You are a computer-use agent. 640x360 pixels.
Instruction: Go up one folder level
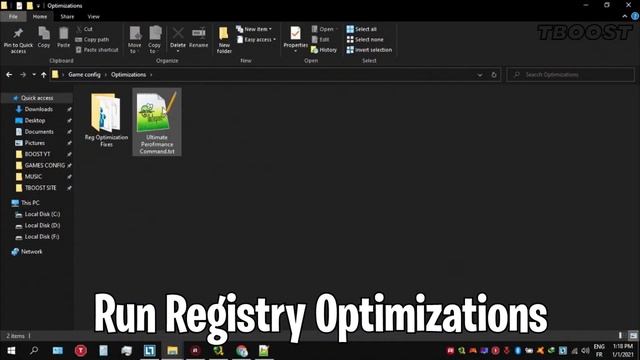pos(44,75)
